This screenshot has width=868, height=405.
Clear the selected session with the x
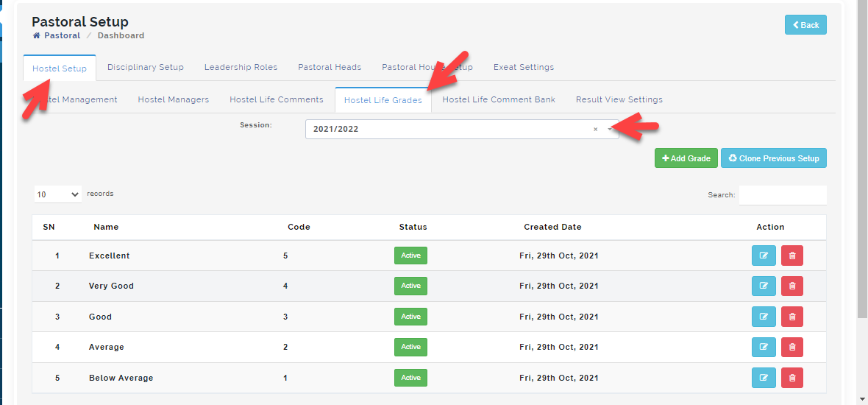pyautogui.click(x=596, y=129)
